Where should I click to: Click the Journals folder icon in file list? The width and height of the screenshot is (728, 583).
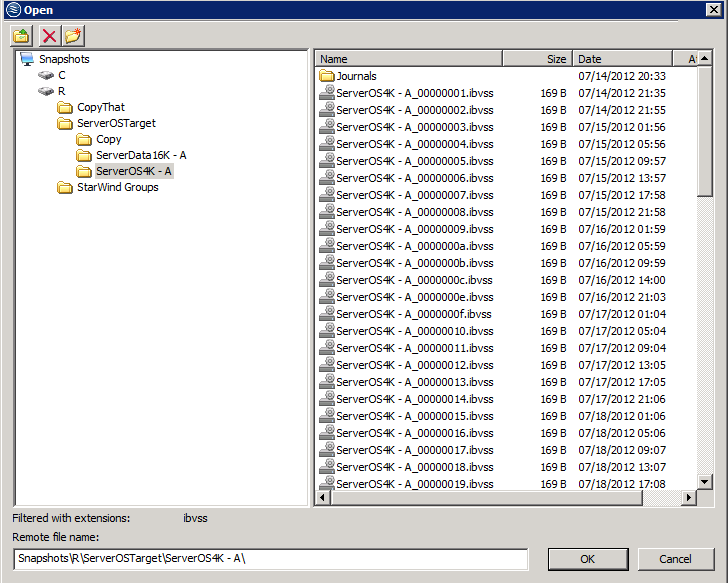tap(327, 76)
